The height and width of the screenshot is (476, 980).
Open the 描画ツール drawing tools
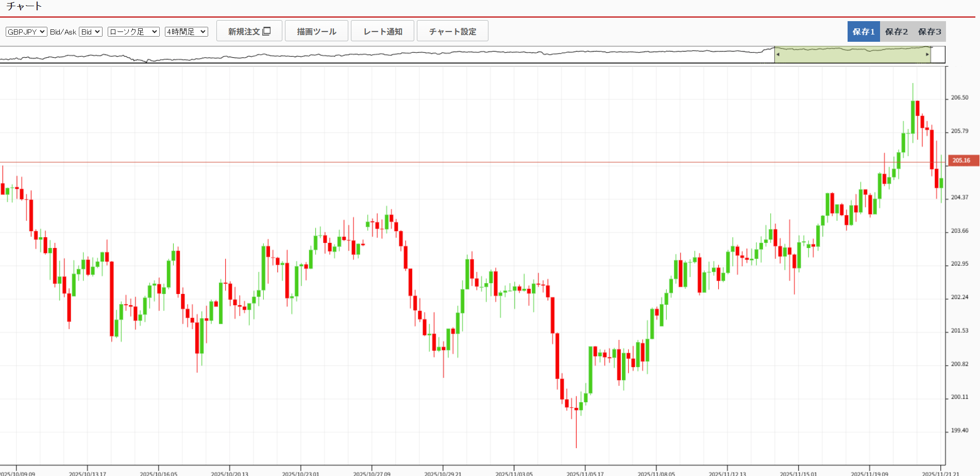point(316,31)
